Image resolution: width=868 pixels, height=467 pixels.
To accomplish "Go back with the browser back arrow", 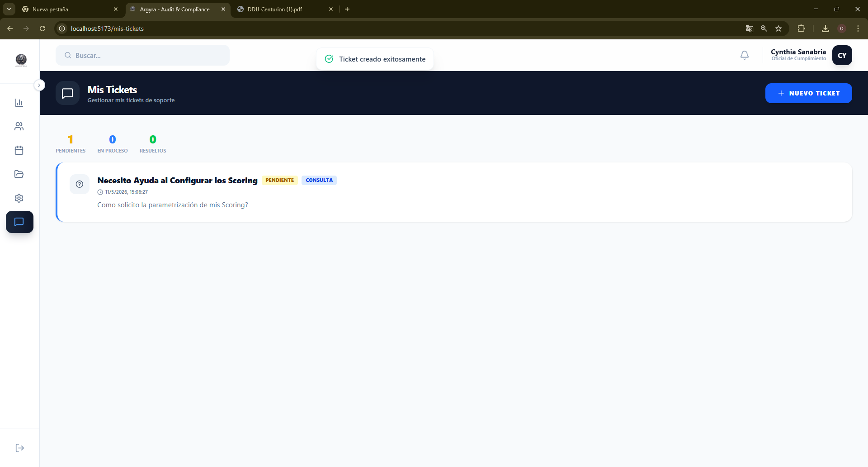I will pyautogui.click(x=10, y=29).
